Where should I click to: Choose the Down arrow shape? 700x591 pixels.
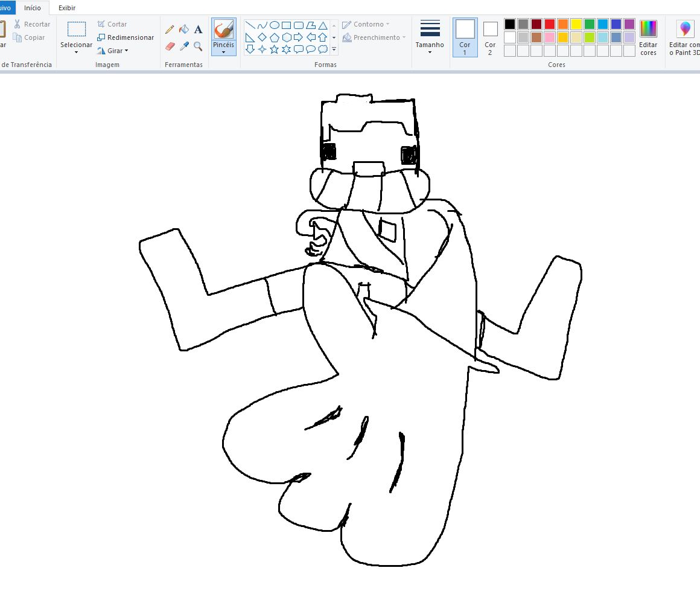pos(250,49)
